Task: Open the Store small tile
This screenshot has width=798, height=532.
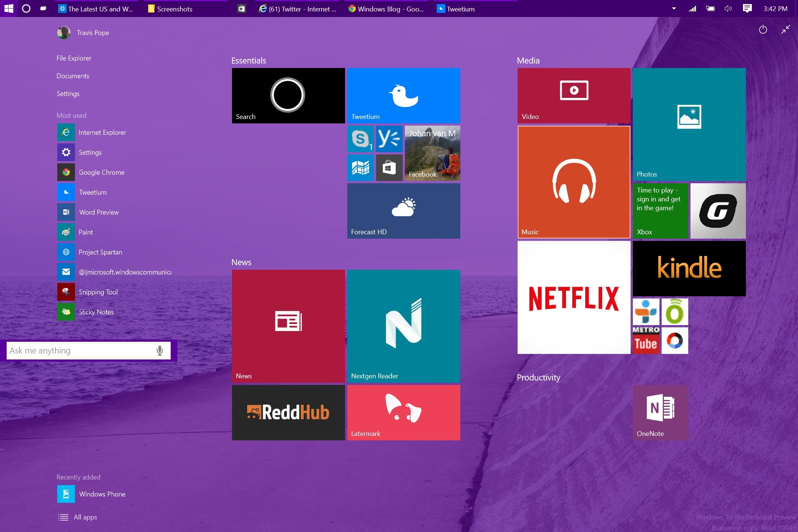Action: coord(389,168)
